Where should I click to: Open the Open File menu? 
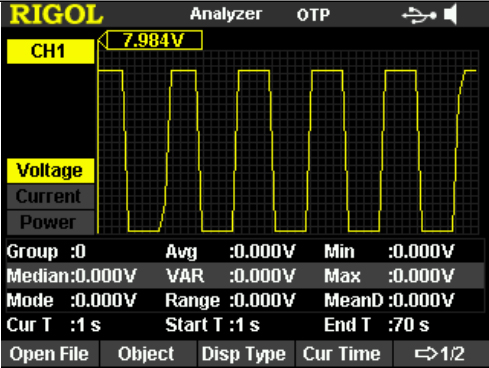pos(50,354)
